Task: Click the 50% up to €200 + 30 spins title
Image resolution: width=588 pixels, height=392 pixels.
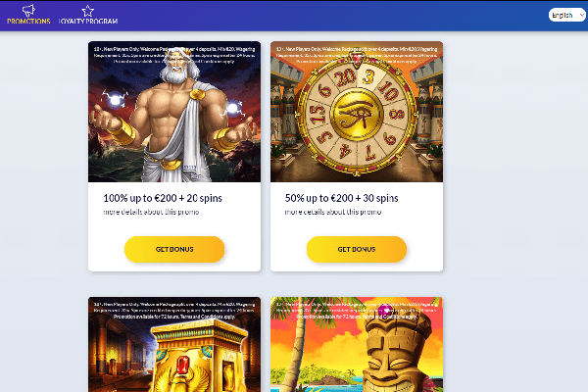Action: [x=342, y=198]
